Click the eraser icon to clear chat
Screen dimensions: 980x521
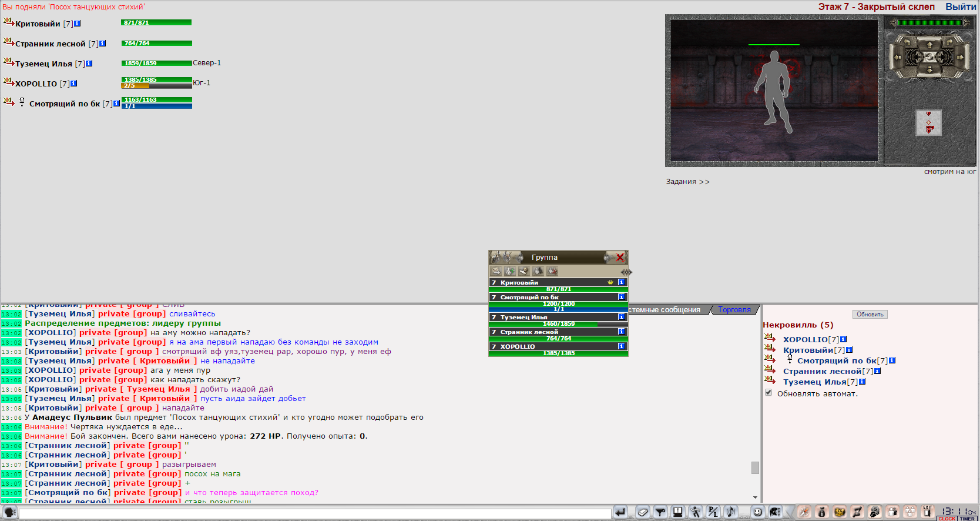(643, 512)
